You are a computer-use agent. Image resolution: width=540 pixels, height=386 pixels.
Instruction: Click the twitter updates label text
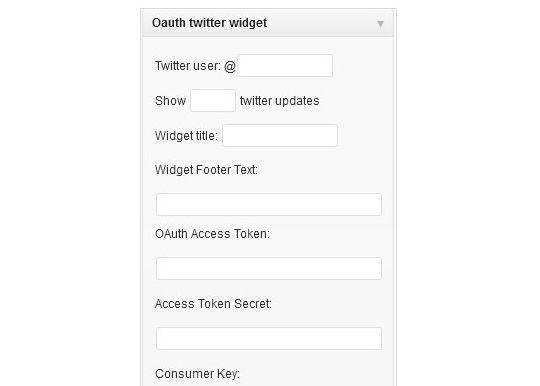pos(279,101)
